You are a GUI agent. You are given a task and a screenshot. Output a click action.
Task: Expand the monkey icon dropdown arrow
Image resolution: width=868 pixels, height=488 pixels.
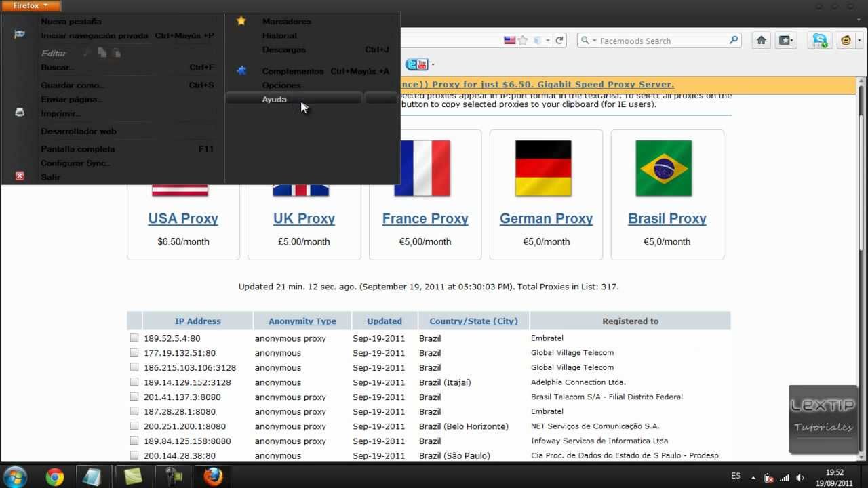(x=859, y=41)
